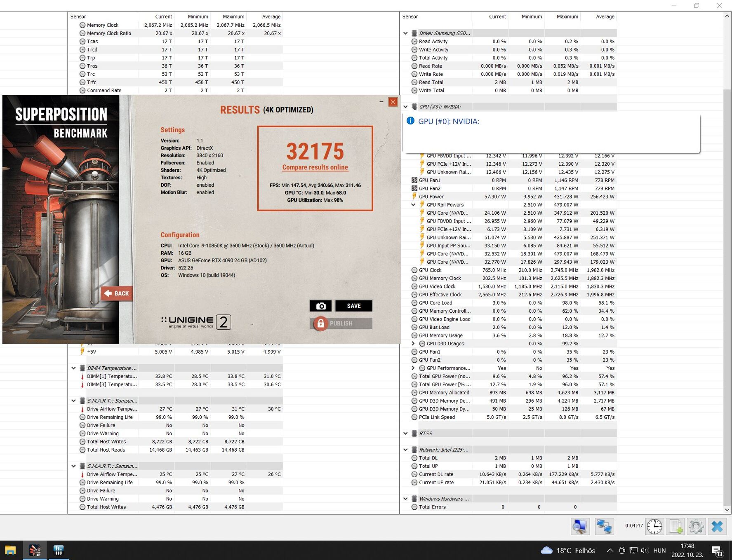
Task: Open network status tray icon
Action: pyautogui.click(x=633, y=550)
